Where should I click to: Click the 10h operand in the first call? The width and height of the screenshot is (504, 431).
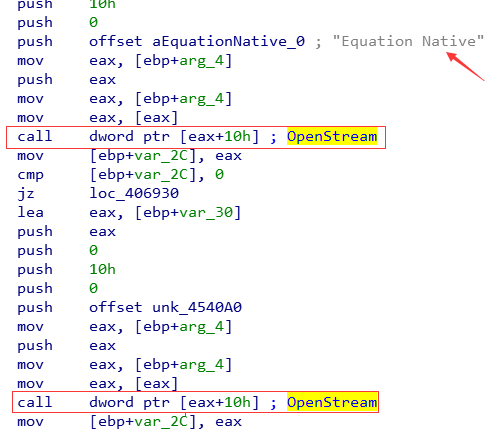237,136
